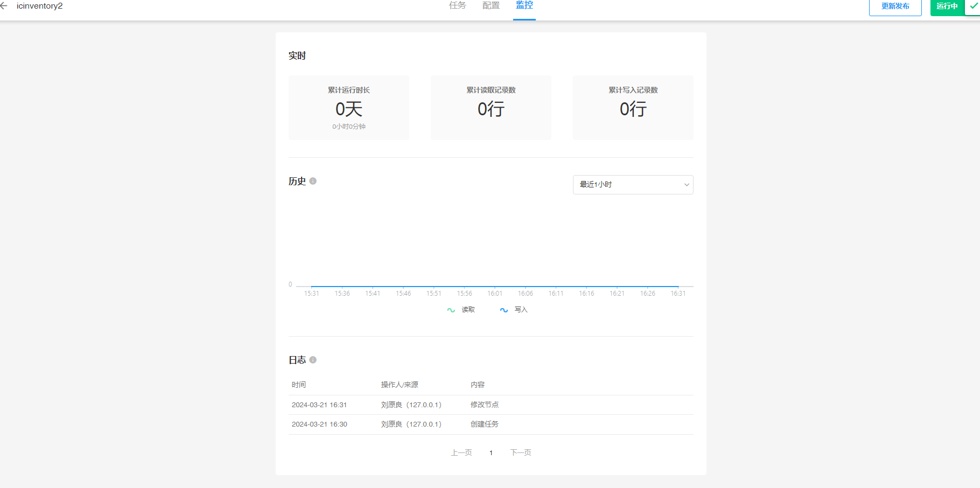Open the 最近1小时 time range dropdown
This screenshot has height=488, width=980.
633,185
